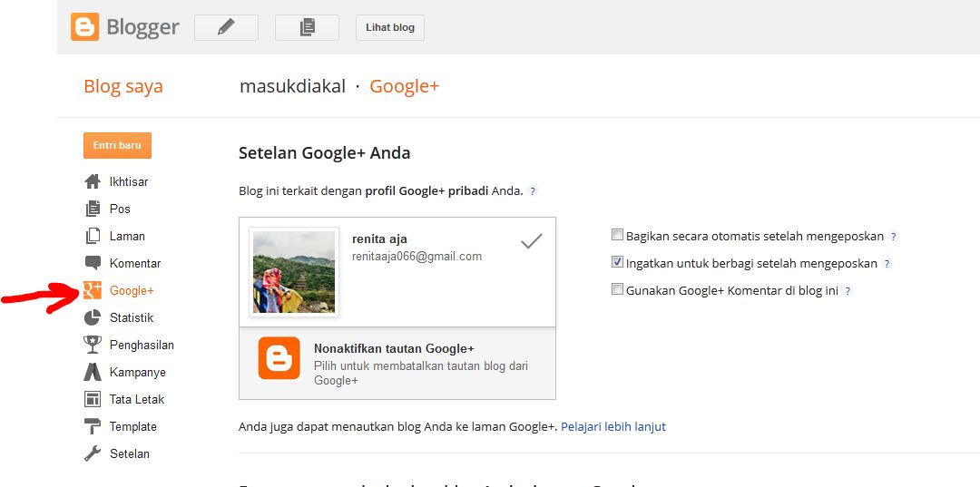Click the Template paint roller icon
980x487 pixels.
[93, 426]
